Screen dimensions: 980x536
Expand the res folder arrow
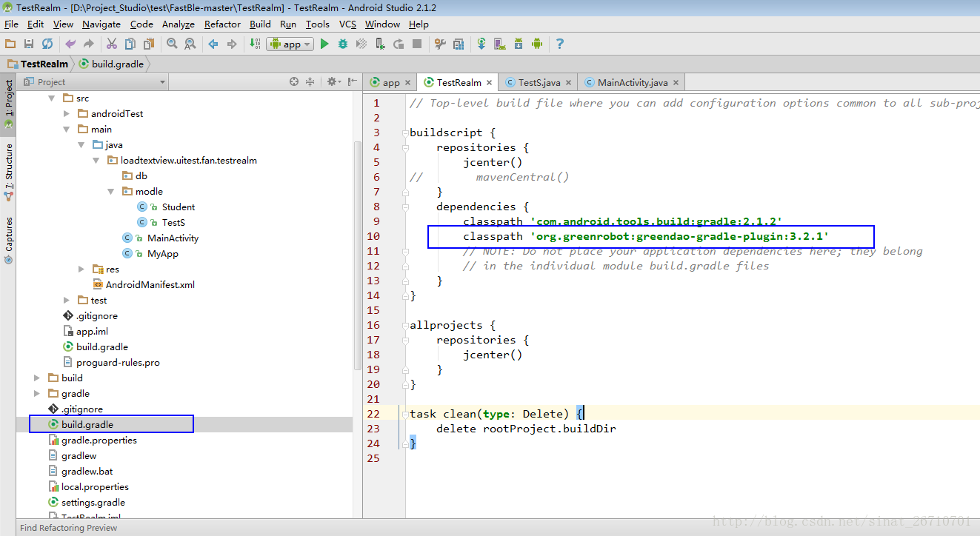pyautogui.click(x=81, y=269)
